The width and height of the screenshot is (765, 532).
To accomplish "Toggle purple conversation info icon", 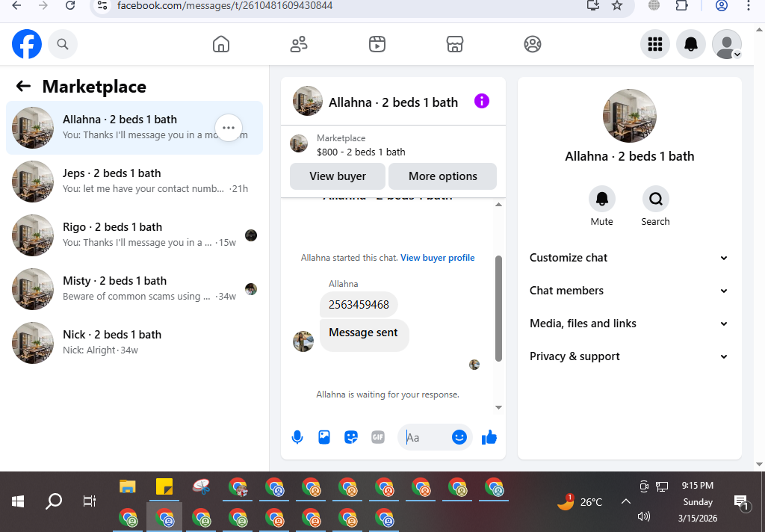I will [482, 101].
